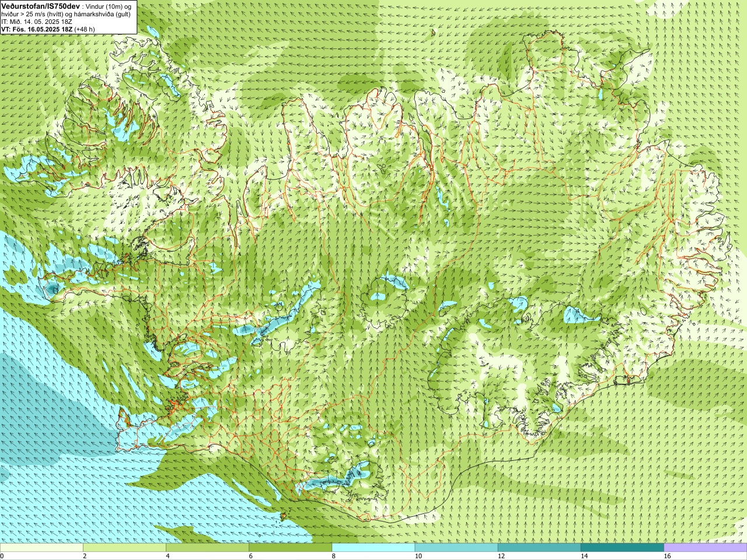Select the purple above-16 m/s legend swatch
Screen dimensions: 747x560
click(706, 548)
